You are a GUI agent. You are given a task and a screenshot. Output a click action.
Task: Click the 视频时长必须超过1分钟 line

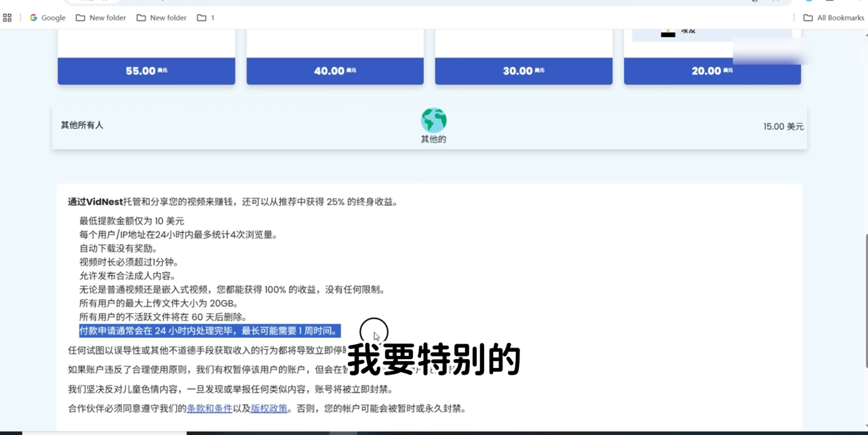[x=129, y=262]
